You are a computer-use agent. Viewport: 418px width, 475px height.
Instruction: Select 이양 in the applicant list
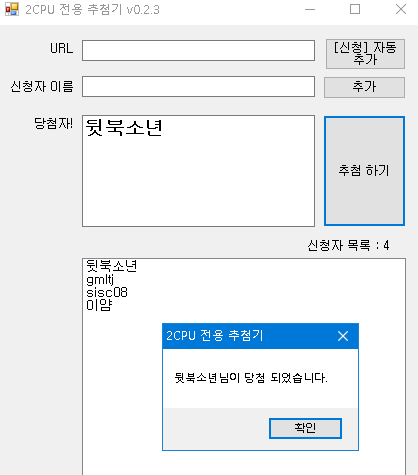99,305
